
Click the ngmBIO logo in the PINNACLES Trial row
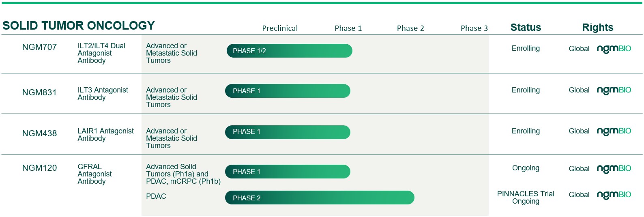[x=614, y=195]
